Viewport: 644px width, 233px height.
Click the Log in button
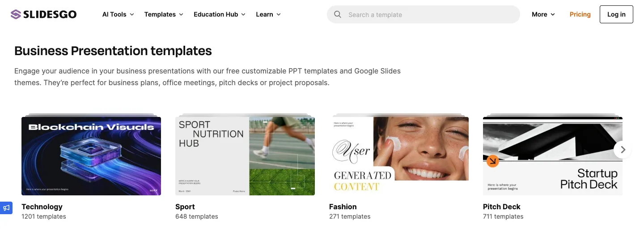(x=616, y=14)
